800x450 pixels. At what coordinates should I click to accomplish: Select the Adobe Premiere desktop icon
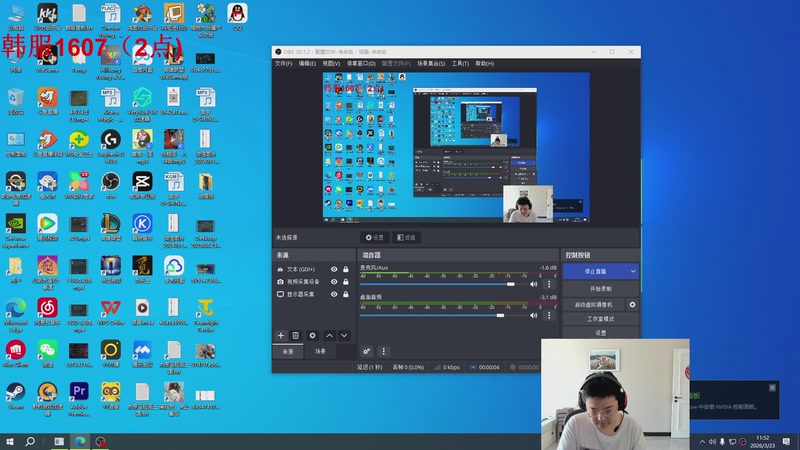pyautogui.click(x=79, y=398)
